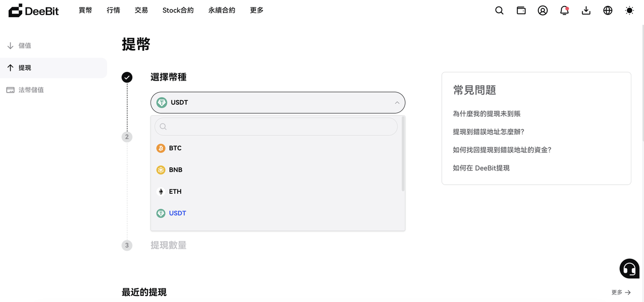Click the download app icon
Image resolution: width=644 pixels, height=302 pixels.
click(586, 10)
